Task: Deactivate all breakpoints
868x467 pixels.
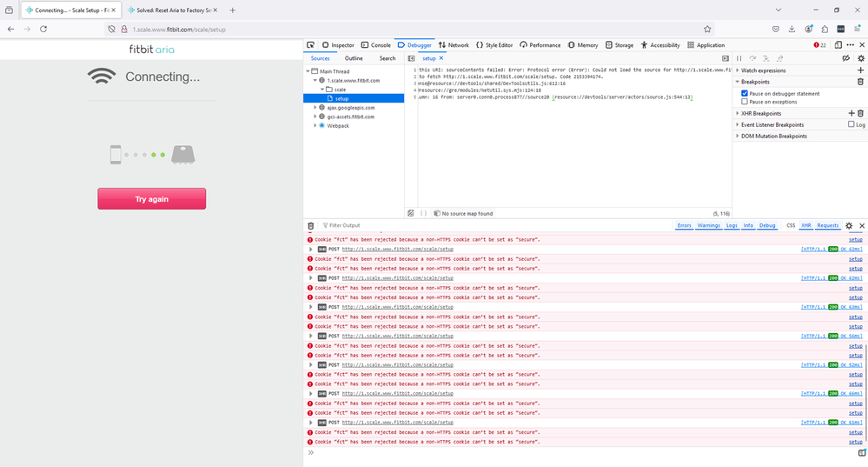Action: click(x=846, y=58)
